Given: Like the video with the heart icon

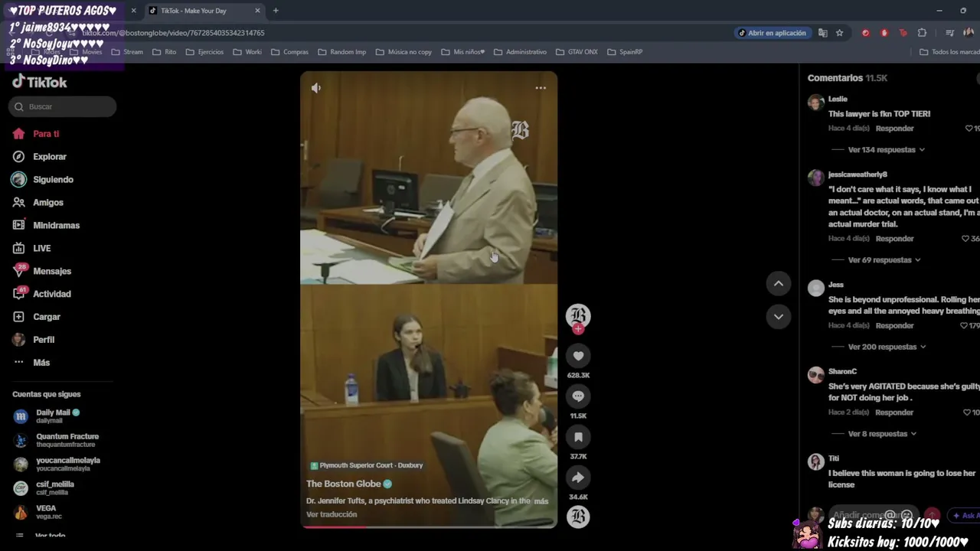Looking at the screenshot, I should [x=578, y=356].
